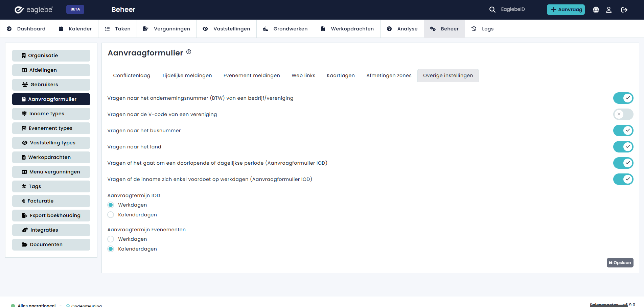Open Evenement types in the sidebar
The width and height of the screenshot is (644, 307).
(51, 128)
